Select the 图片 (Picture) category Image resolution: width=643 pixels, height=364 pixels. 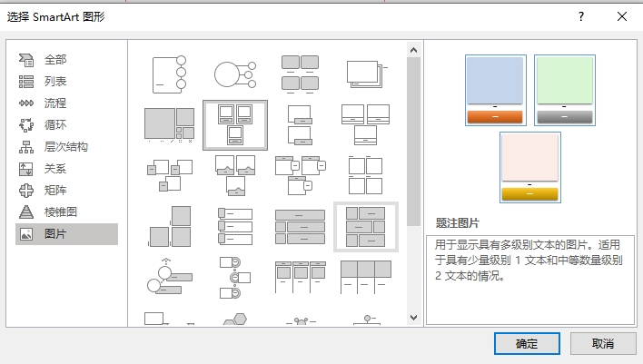click(66, 234)
